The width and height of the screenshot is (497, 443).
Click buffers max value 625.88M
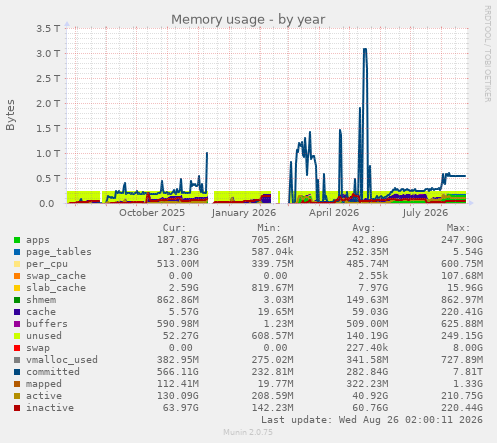point(462,324)
